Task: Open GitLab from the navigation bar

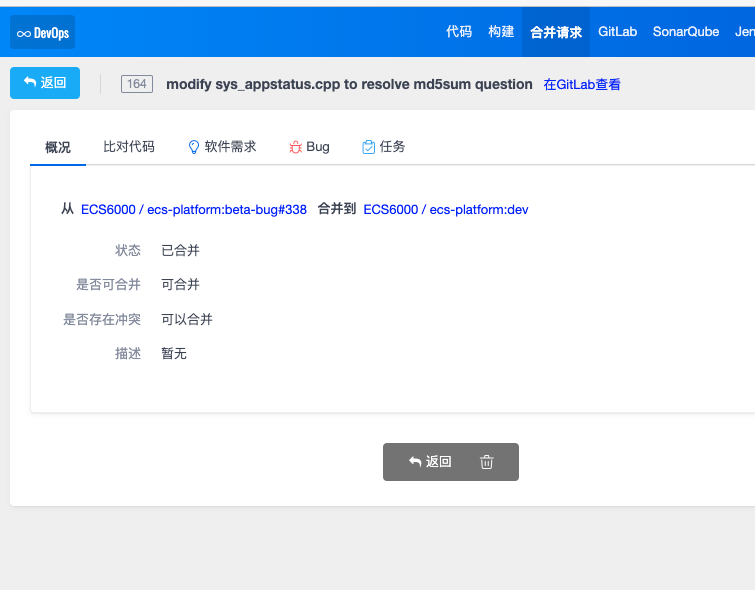Action: point(617,32)
